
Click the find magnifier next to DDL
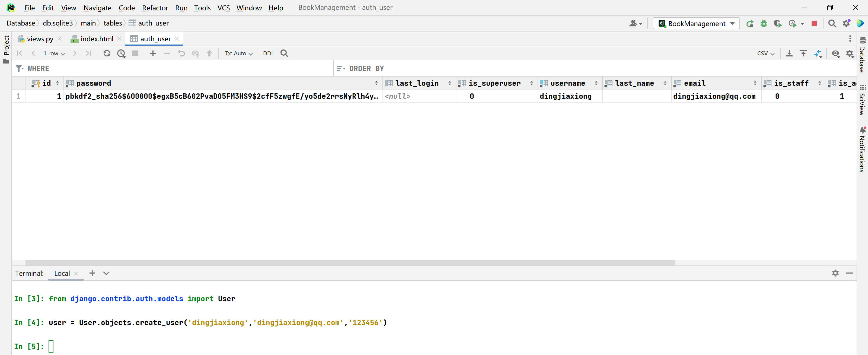(284, 53)
